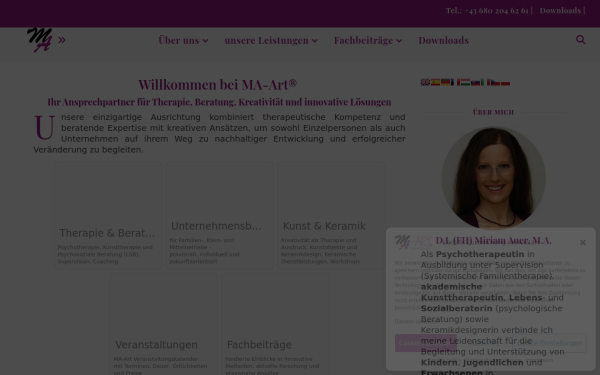This screenshot has height=375, width=600.
Task: Open Downloads in the main navigation
Action: pos(443,40)
